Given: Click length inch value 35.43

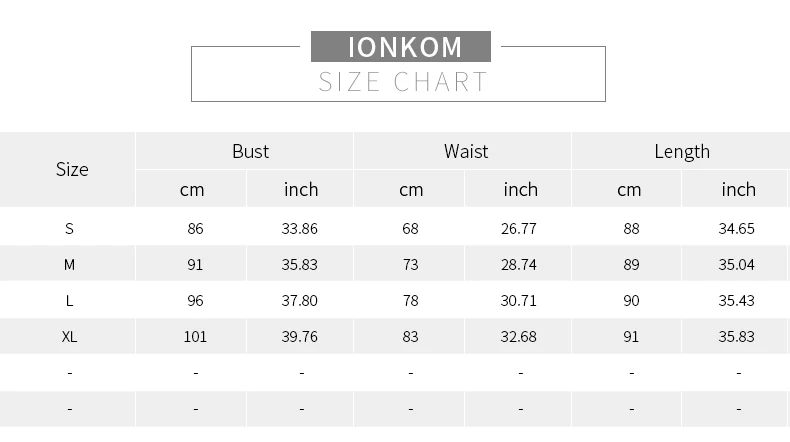Looking at the screenshot, I should [737, 301].
